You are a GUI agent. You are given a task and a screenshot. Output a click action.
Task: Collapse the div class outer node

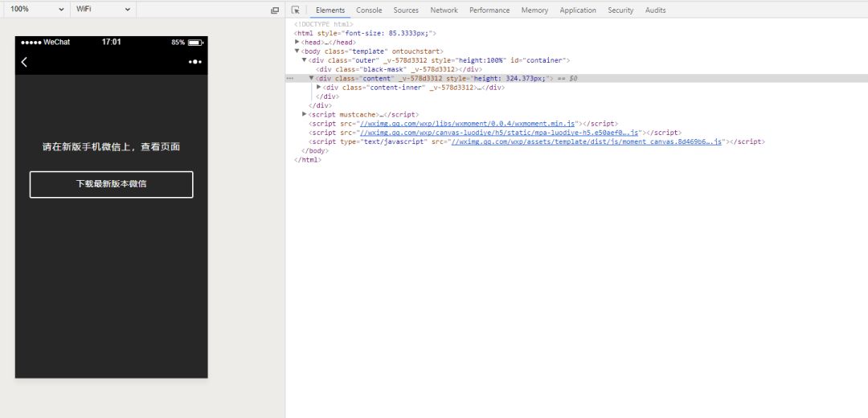click(x=304, y=59)
